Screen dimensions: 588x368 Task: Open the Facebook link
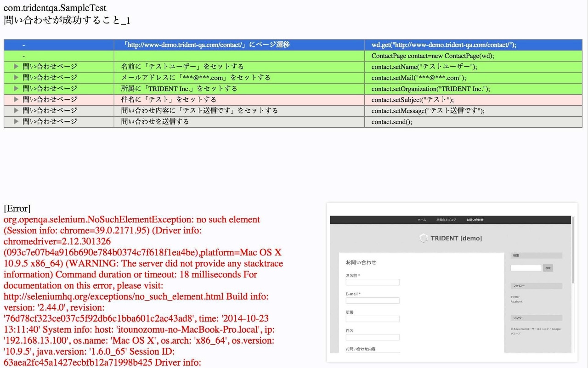click(x=516, y=301)
